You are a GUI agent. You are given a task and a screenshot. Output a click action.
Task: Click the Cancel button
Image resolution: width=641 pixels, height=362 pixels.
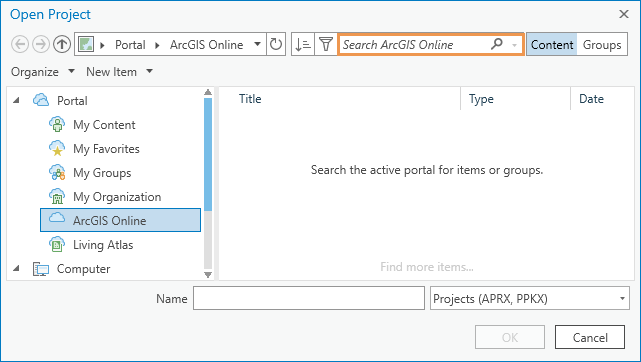pos(590,337)
